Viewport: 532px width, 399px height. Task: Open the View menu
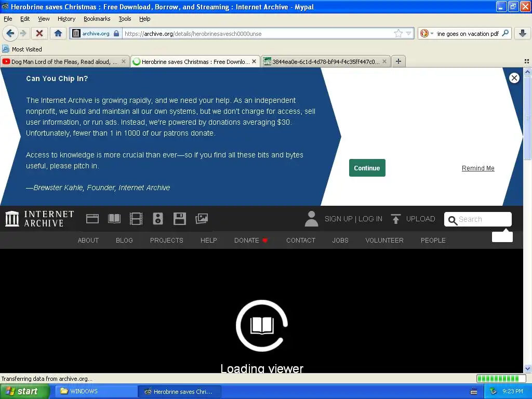click(x=44, y=19)
